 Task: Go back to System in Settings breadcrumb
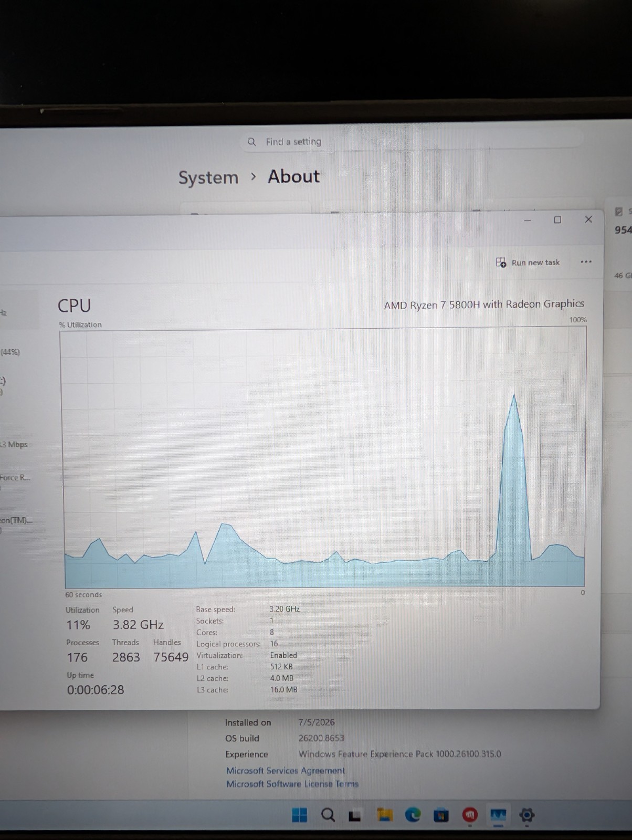point(208,177)
